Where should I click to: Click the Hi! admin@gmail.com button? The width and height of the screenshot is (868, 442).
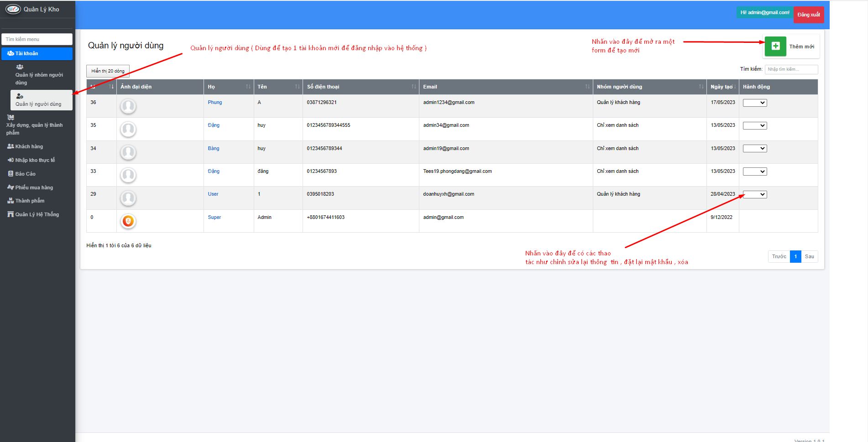pyautogui.click(x=765, y=12)
